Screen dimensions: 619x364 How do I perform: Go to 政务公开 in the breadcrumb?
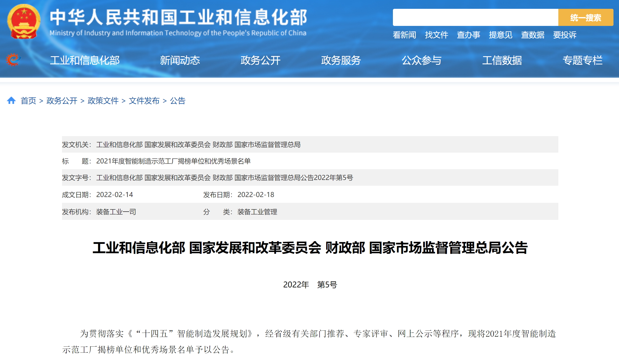[62, 101]
